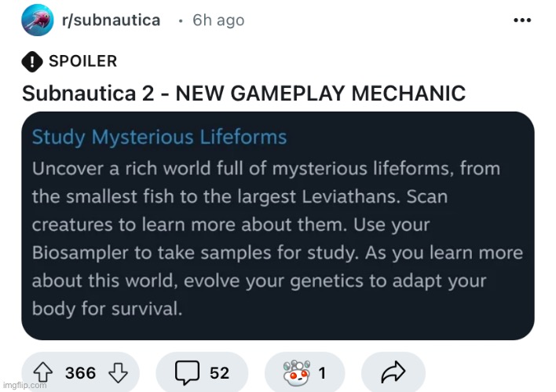Upvote the post
556x392 pixels.
pos(43,372)
